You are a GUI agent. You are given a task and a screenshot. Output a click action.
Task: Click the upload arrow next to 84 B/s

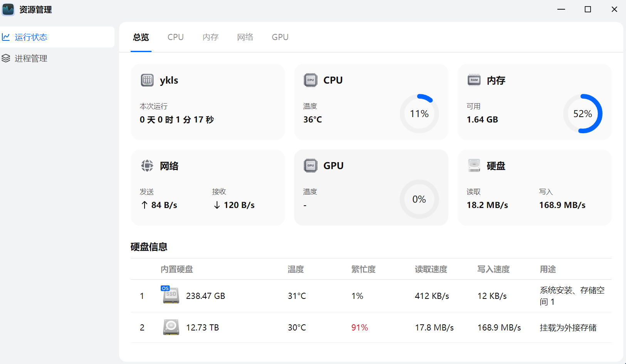145,205
